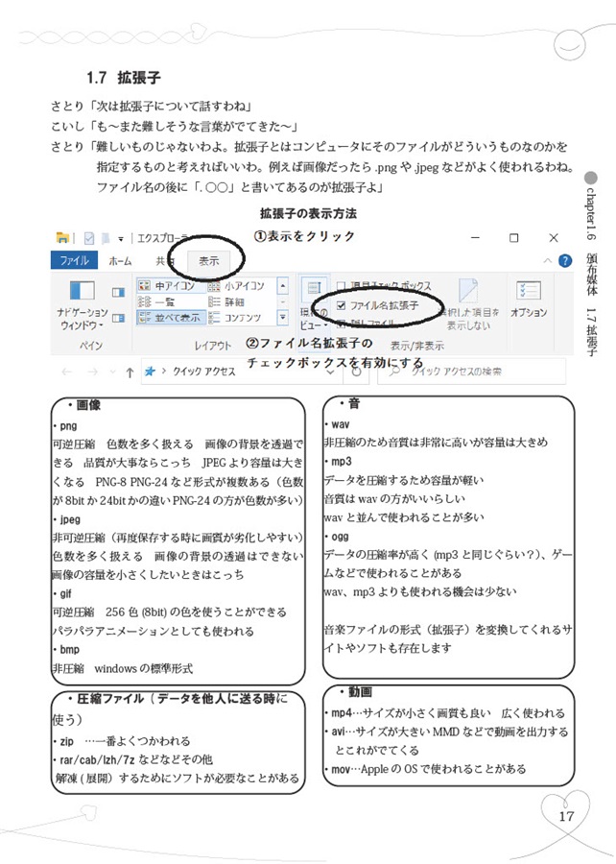Open the quick access toolbar customize arrow
Screen dimensions: 616x864
click(121, 239)
